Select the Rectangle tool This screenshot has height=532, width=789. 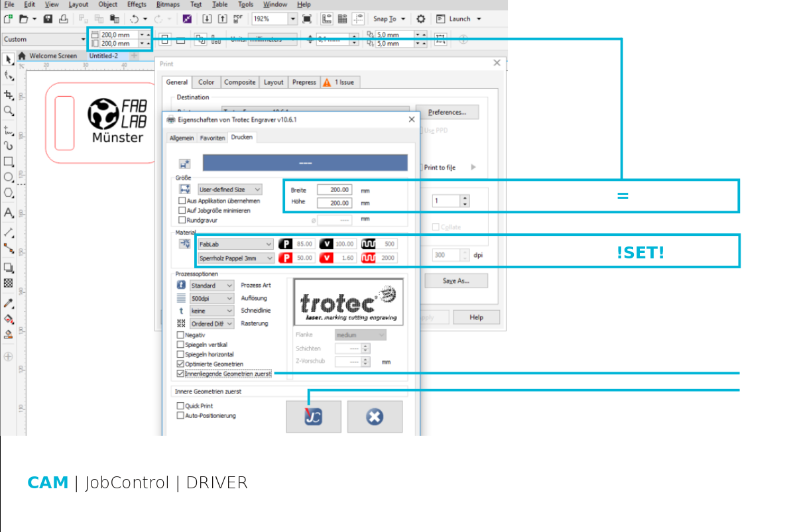click(9, 162)
